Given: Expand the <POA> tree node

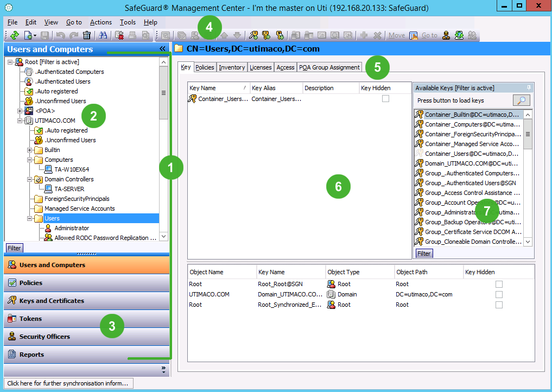Looking at the screenshot, I should coord(20,111).
